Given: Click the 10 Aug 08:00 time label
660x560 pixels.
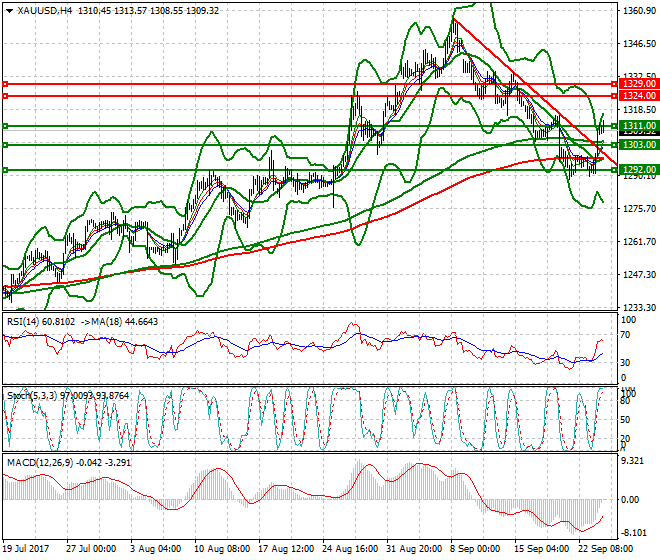Looking at the screenshot, I should [222, 549].
